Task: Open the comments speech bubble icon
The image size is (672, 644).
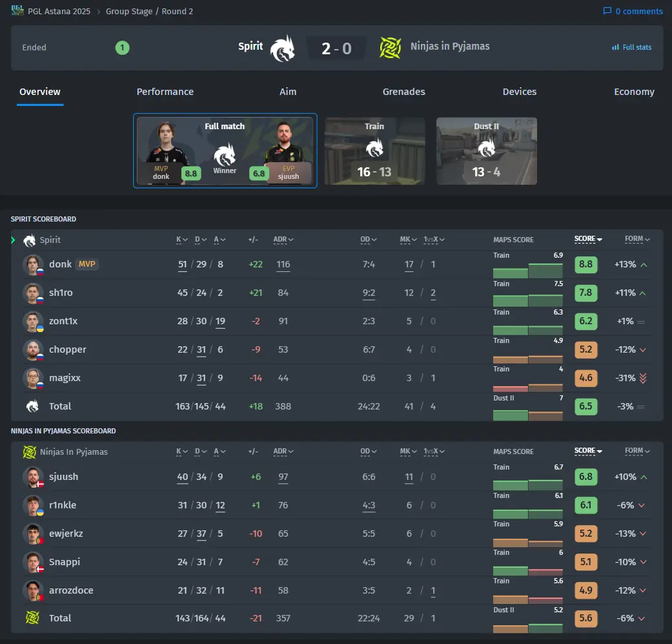Action: point(607,11)
